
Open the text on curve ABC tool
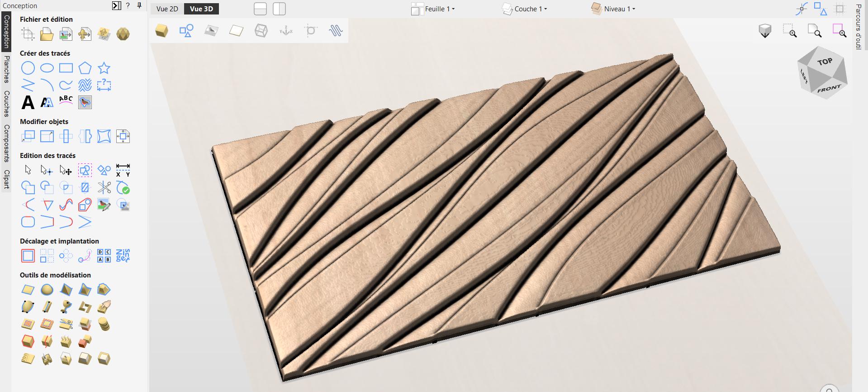[x=66, y=101]
